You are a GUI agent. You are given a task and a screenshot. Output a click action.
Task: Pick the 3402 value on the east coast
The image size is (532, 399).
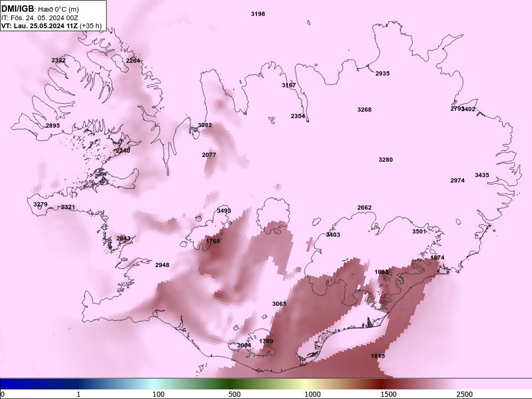(469, 109)
